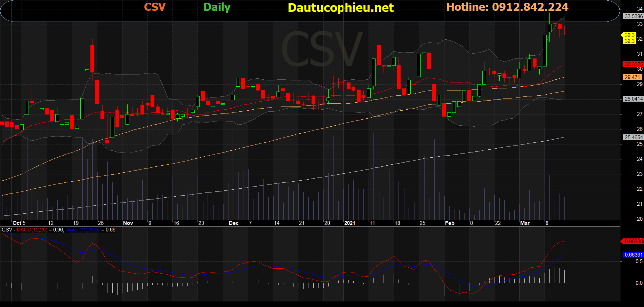This screenshot has height=307, width=644.
Task: Click price axis value 34
Action: tap(639, 9)
